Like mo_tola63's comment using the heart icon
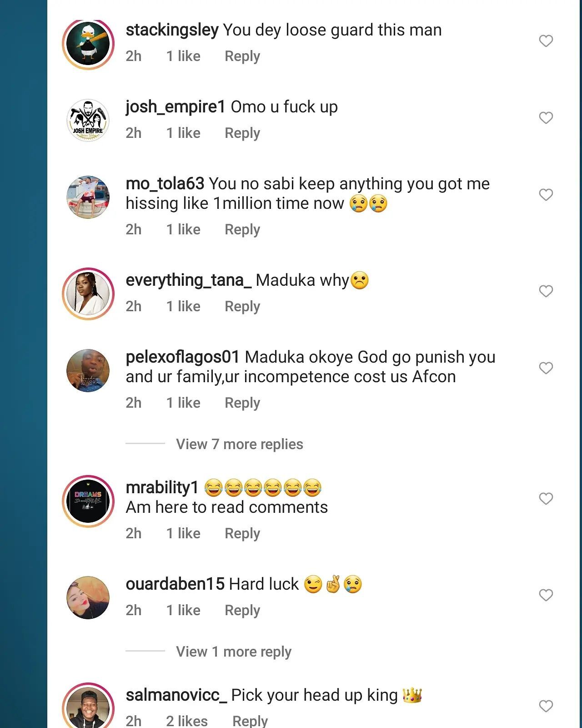This screenshot has height=728, width=582. 546,195
